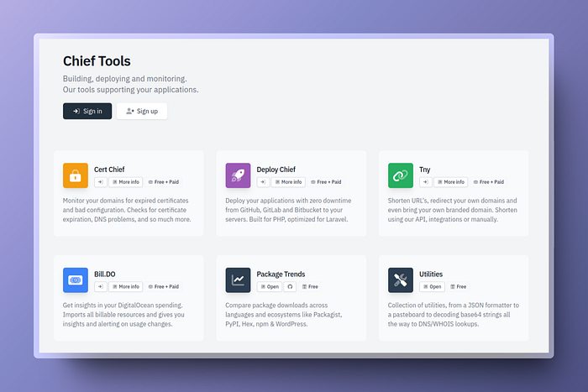Click the Chief Tools heading
Viewport: 588px width, 392px height.
[x=97, y=61]
